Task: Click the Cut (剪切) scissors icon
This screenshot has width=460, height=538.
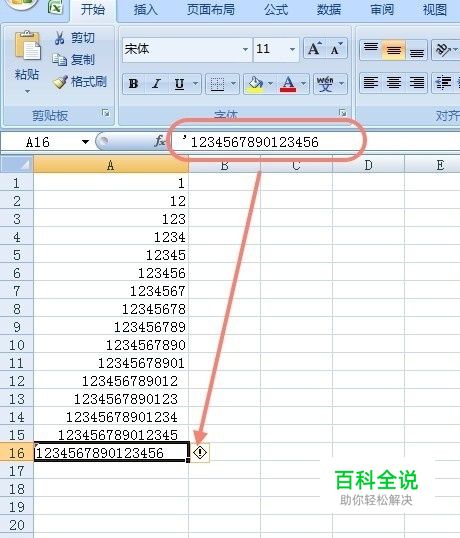Action: [x=60, y=38]
